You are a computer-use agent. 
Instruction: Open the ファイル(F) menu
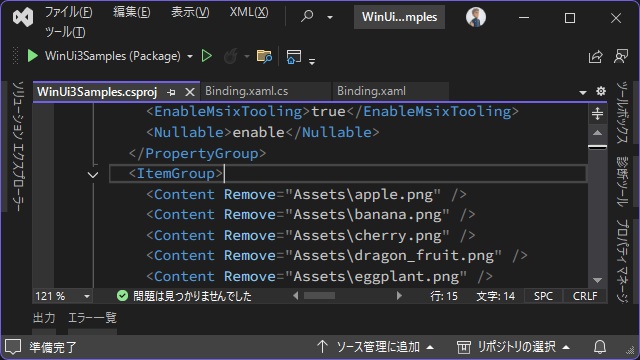click(x=68, y=12)
